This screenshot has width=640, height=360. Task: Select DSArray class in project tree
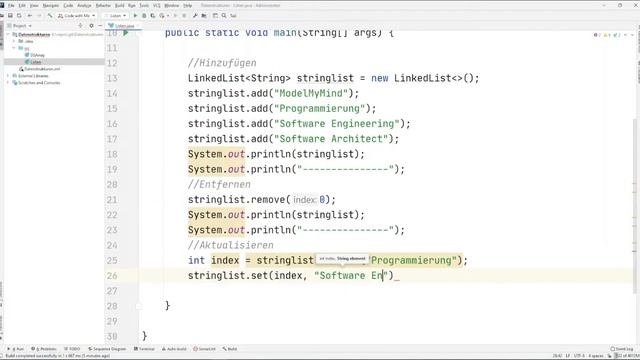click(35, 55)
